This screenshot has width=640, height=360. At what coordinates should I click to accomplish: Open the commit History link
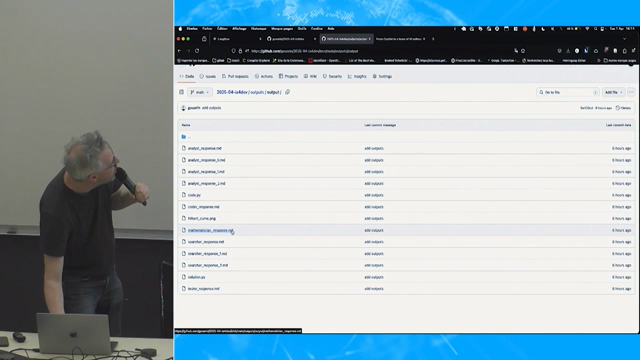(623, 108)
